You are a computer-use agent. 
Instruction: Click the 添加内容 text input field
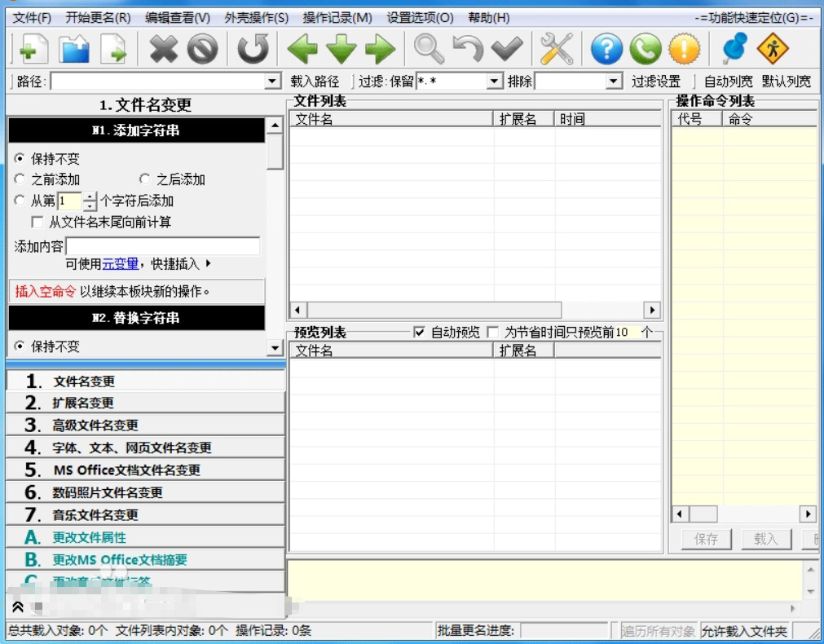pyautogui.click(x=163, y=246)
